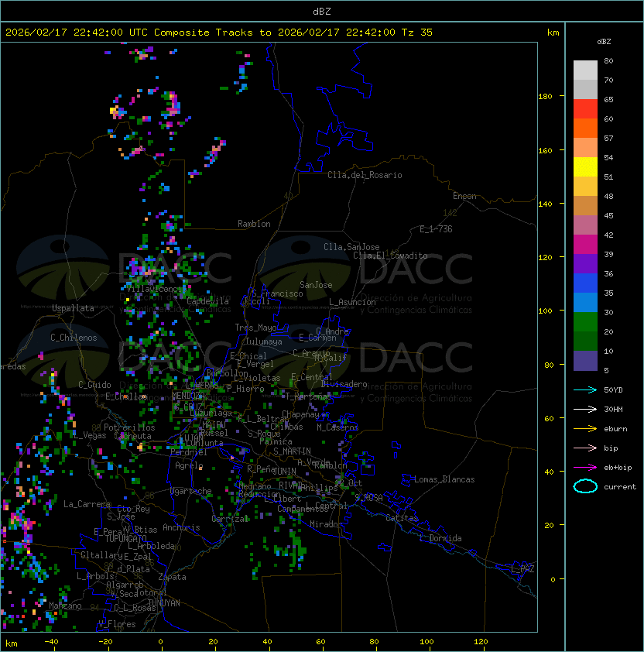Screen dimensions: 644x652
Task: Select the purple swatch between 39 and 36
Action: [x=585, y=264]
